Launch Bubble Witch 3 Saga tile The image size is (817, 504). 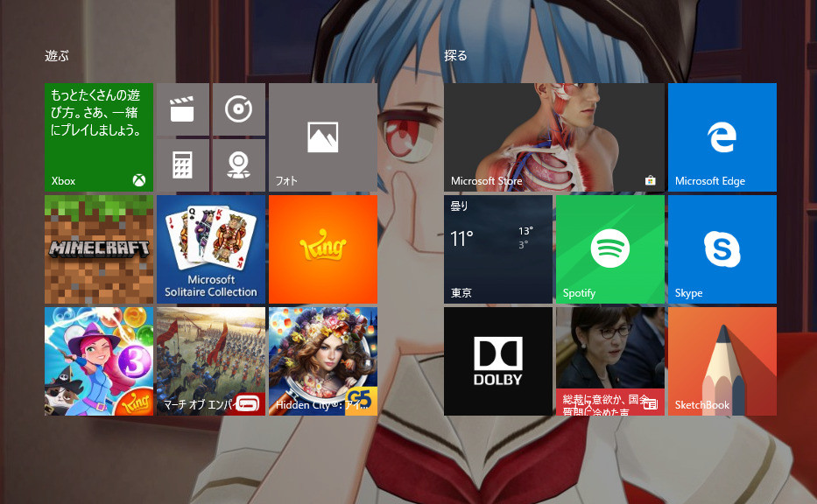click(x=99, y=361)
